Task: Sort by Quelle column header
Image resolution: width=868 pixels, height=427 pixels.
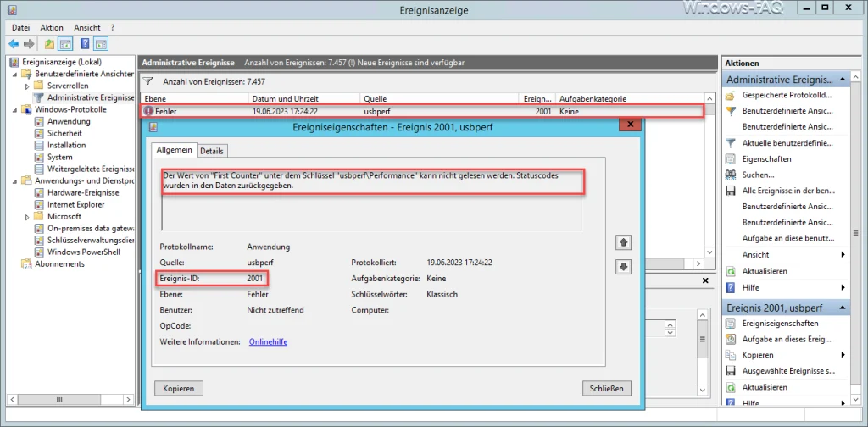Action: (x=440, y=98)
